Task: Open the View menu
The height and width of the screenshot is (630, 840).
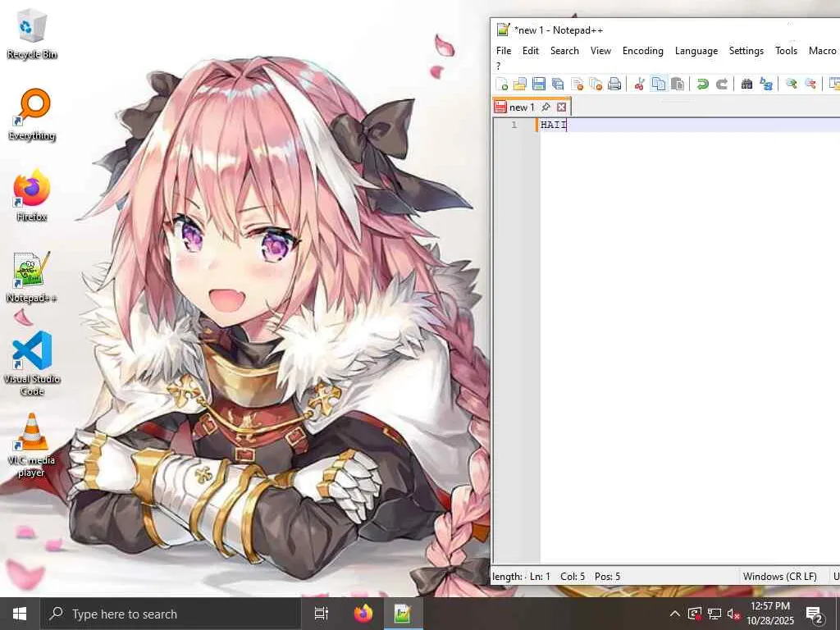Action: pyautogui.click(x=600, y=50)
